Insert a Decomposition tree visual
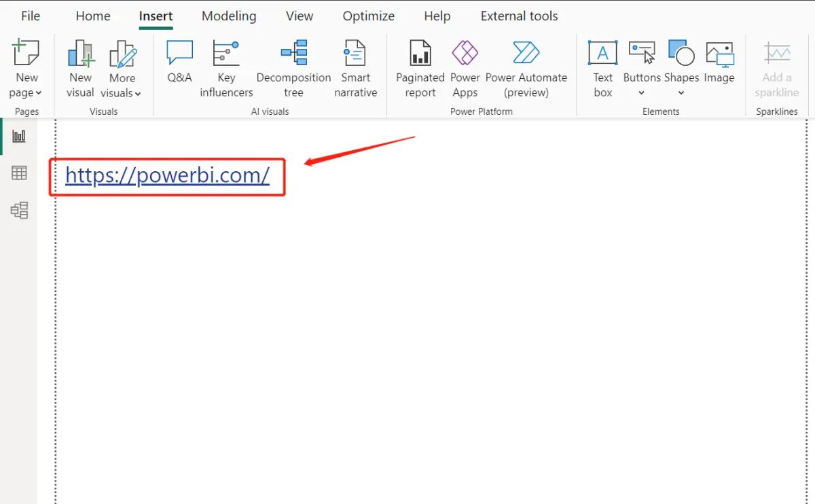 tap(293, 66)
